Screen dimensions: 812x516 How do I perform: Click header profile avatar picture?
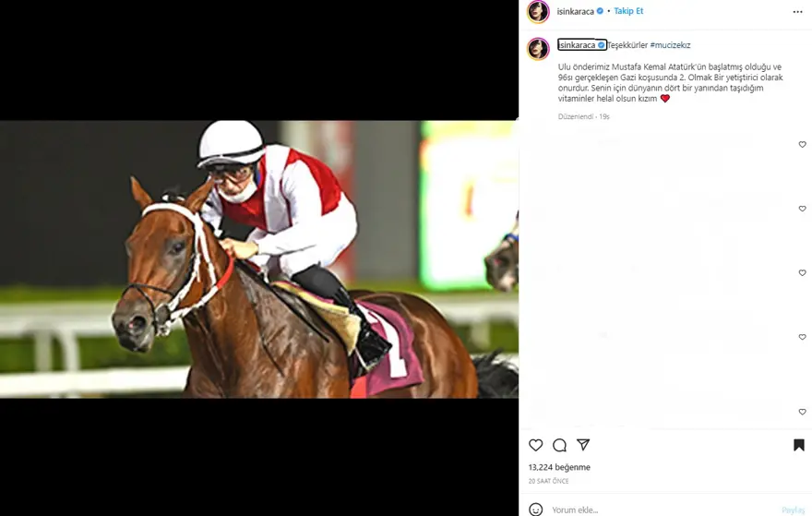click(x=538, y=11)
